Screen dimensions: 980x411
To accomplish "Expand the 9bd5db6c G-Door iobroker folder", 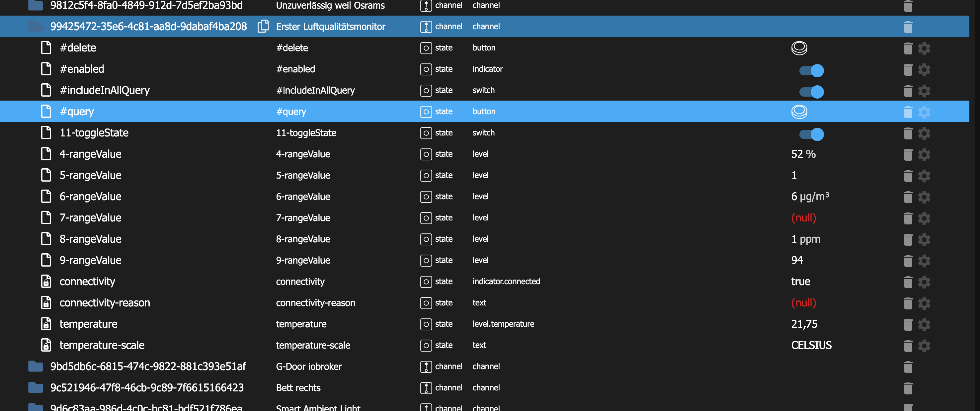I will click(36, 366).
